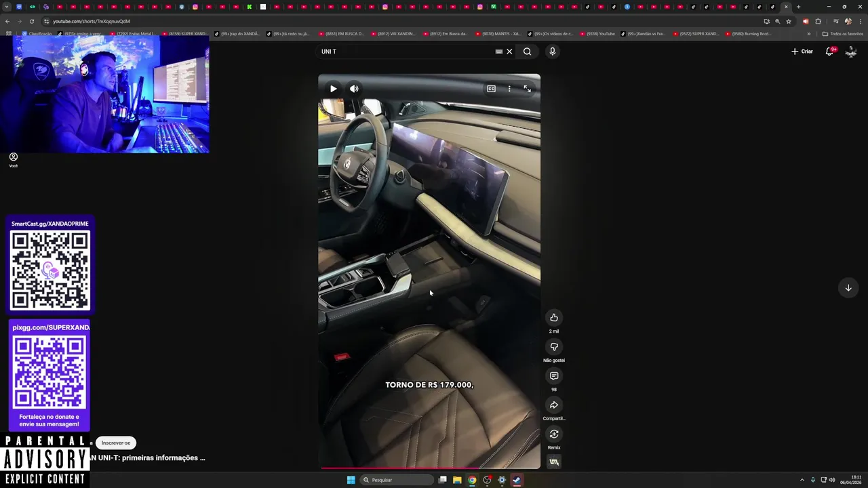Open the sound source thumbnail below Remix
Screen dimensions: 868x488
(x=554, y=462)
